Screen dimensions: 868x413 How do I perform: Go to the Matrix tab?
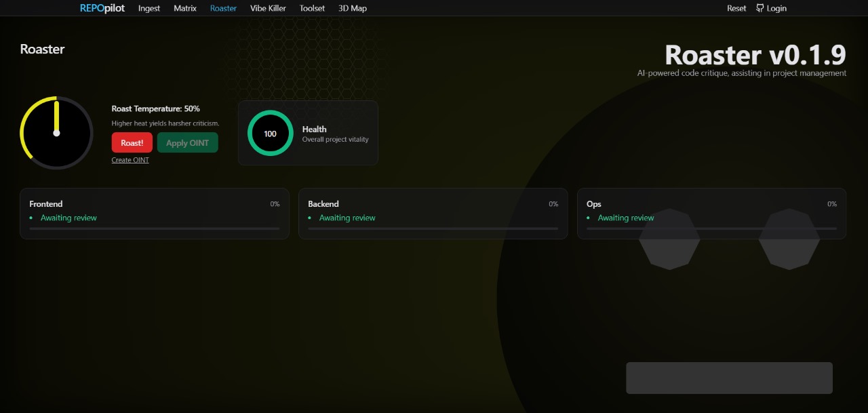[x=185, y=8]
